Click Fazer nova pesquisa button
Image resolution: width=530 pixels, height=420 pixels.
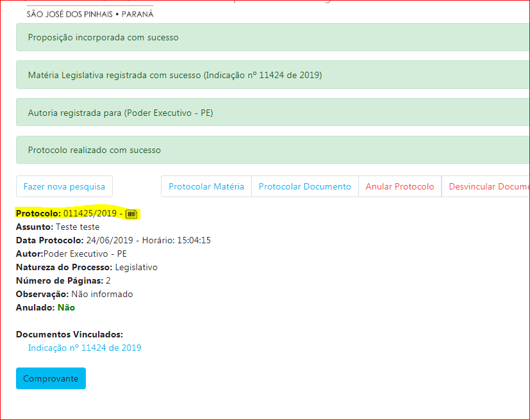pyautogui.click(x=64, y=186)
